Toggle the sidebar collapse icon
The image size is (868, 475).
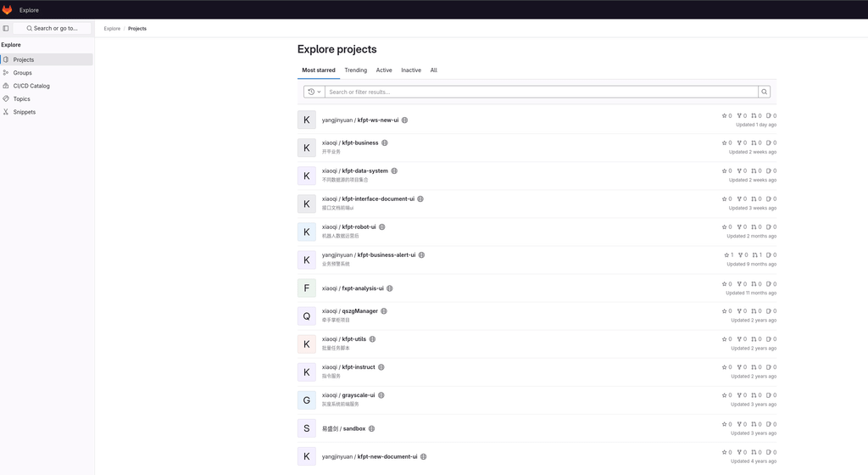[6, 28]
